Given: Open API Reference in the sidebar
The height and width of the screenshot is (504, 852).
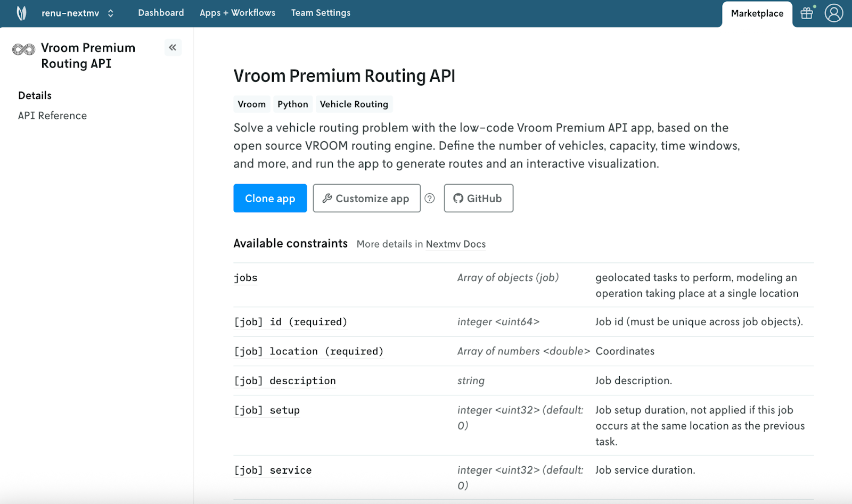Looking at the screenshot, I should click(52, 116).
